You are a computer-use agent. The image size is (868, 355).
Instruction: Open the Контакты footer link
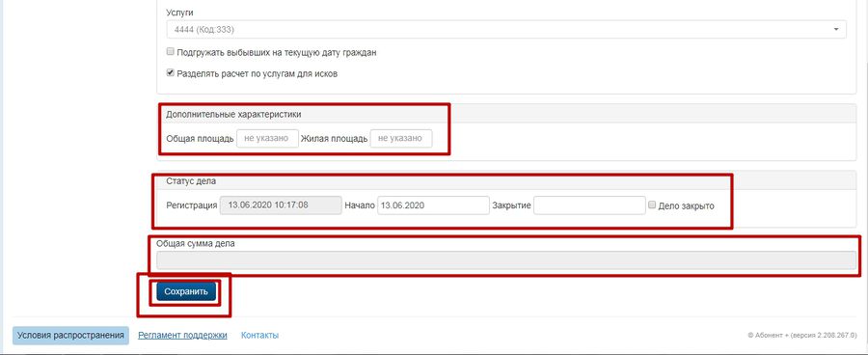(x=259, y=336)
